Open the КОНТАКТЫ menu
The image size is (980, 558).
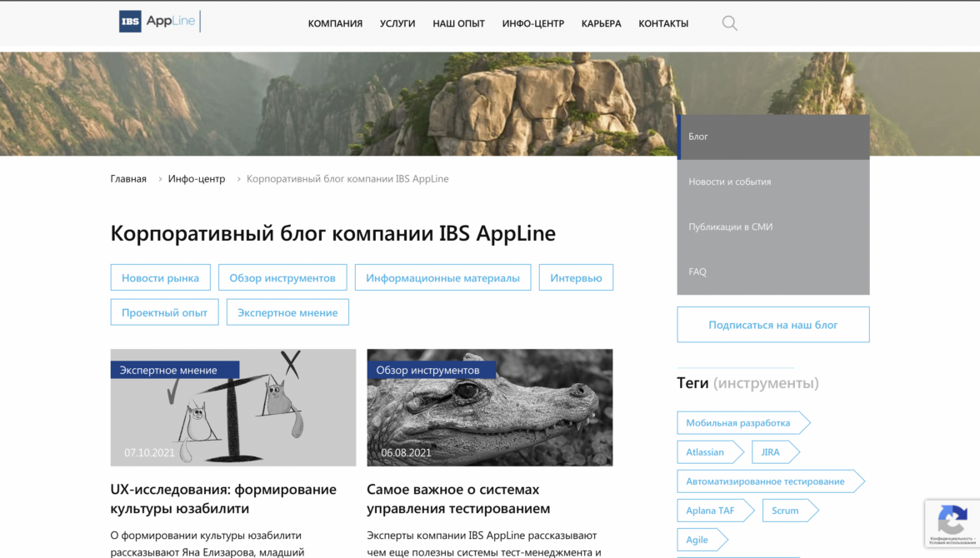tap(663, 24)
